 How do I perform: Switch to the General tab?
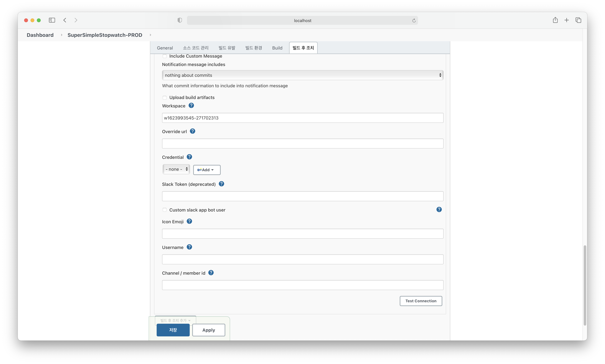click(165, 48)
